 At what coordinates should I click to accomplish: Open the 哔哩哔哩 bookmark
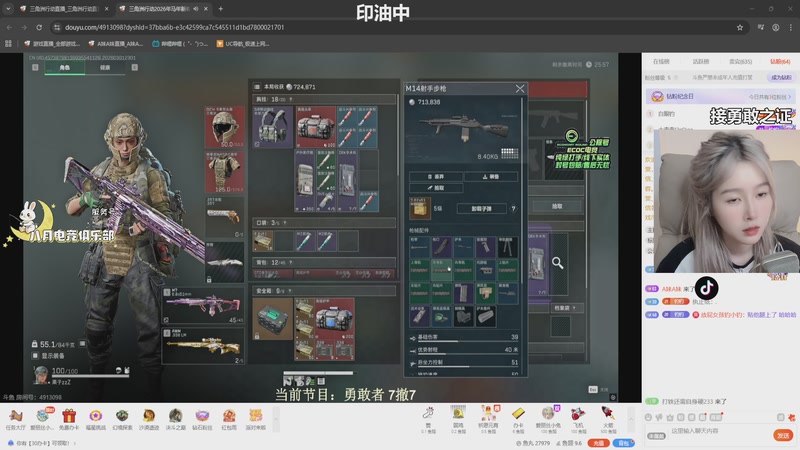click(181, 44)
